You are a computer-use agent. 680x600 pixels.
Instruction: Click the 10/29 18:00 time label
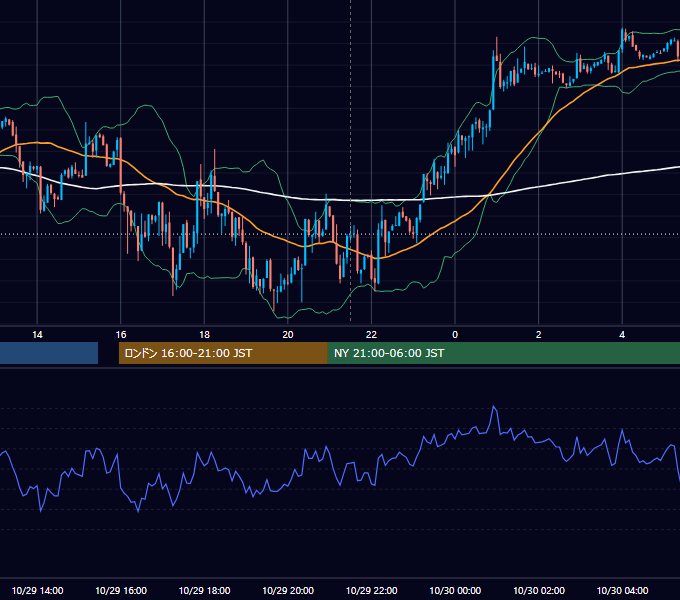[204, 590]
